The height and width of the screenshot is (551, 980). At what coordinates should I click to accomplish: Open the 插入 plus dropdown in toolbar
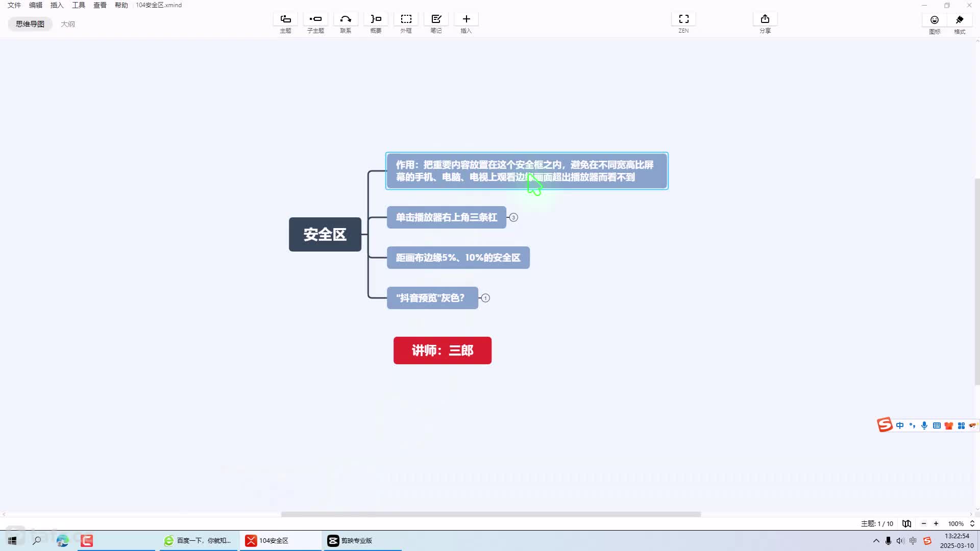(466, 19)
